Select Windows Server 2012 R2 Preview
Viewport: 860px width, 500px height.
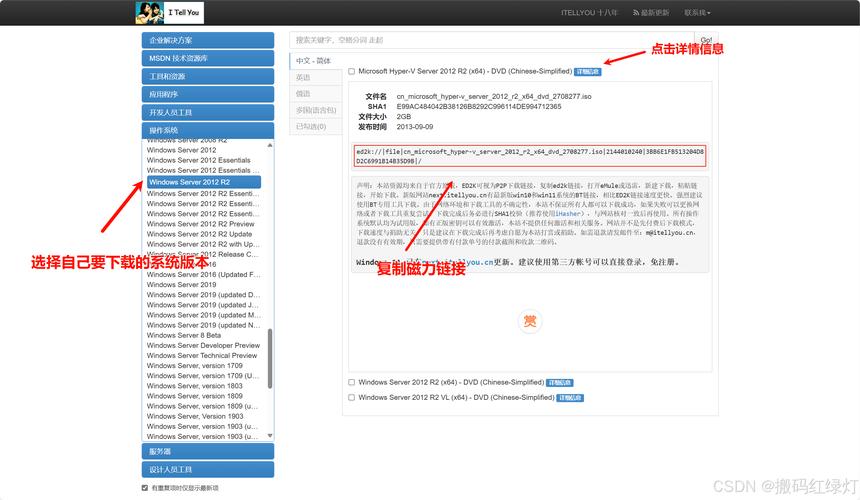tap(201, 224)
